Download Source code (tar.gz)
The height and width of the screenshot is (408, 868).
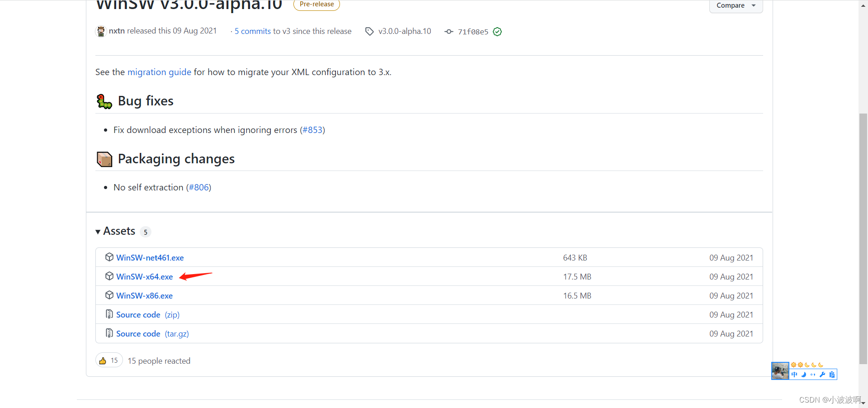pos(152,333)
